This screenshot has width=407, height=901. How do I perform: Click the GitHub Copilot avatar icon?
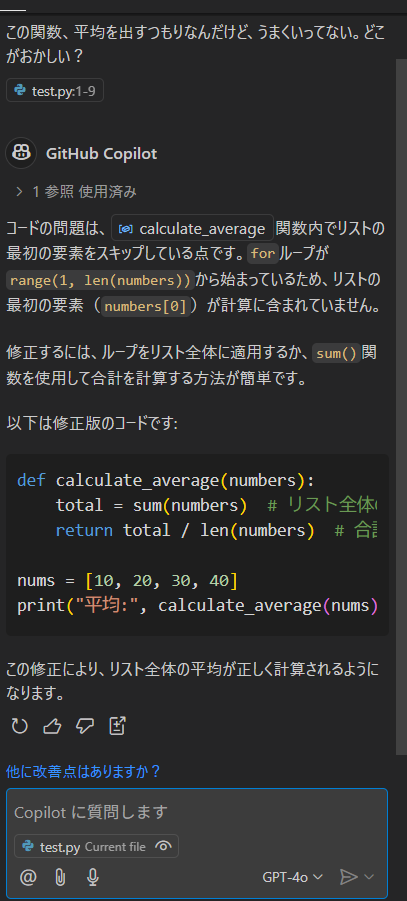(x=21, y=153)
